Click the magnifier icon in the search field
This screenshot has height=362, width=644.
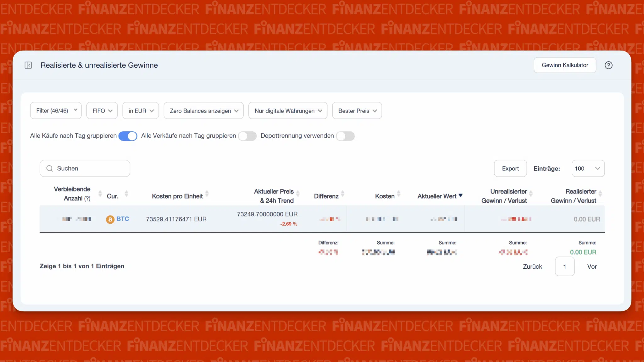[49, 168]
